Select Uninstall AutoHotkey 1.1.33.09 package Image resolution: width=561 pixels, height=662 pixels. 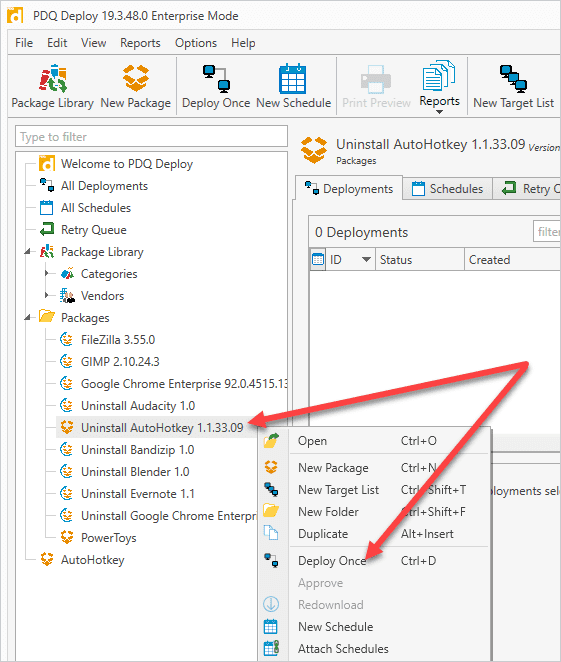click(x=162, y=427)
